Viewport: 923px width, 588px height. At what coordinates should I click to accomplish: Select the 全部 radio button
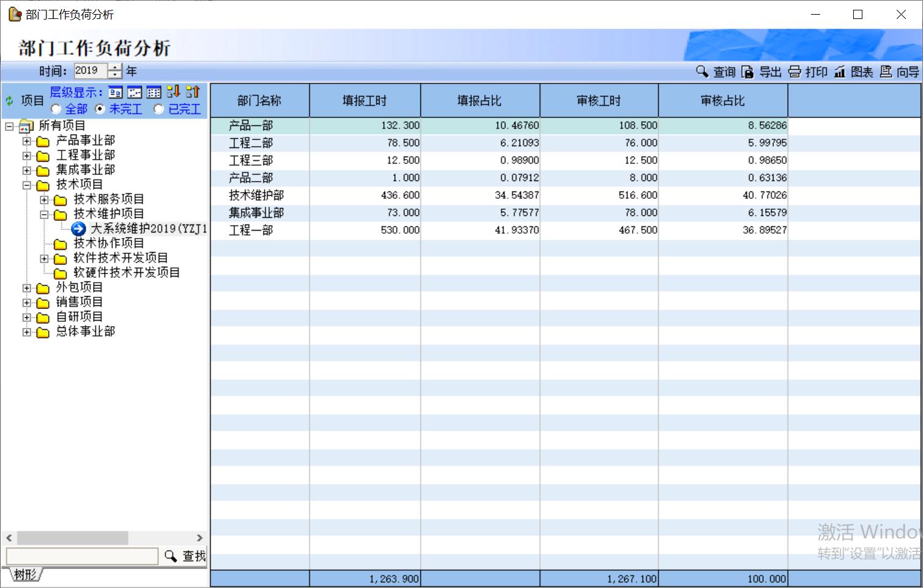(56, 110)
